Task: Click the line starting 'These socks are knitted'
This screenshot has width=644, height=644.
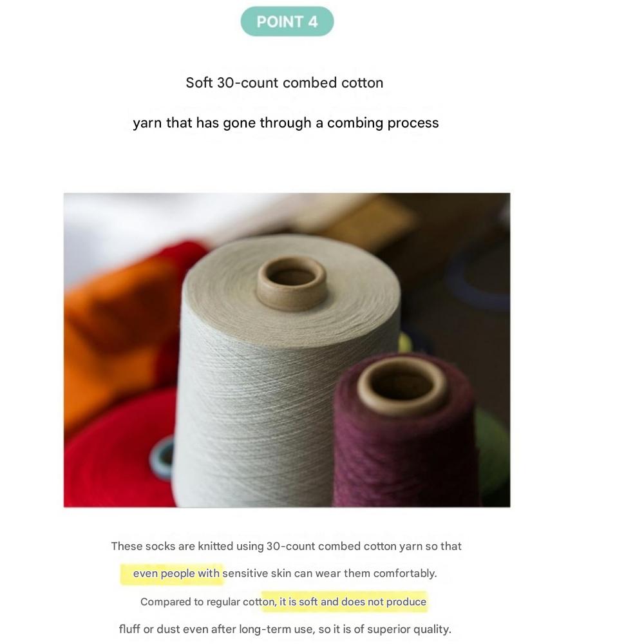Action: tap(286, 546)
